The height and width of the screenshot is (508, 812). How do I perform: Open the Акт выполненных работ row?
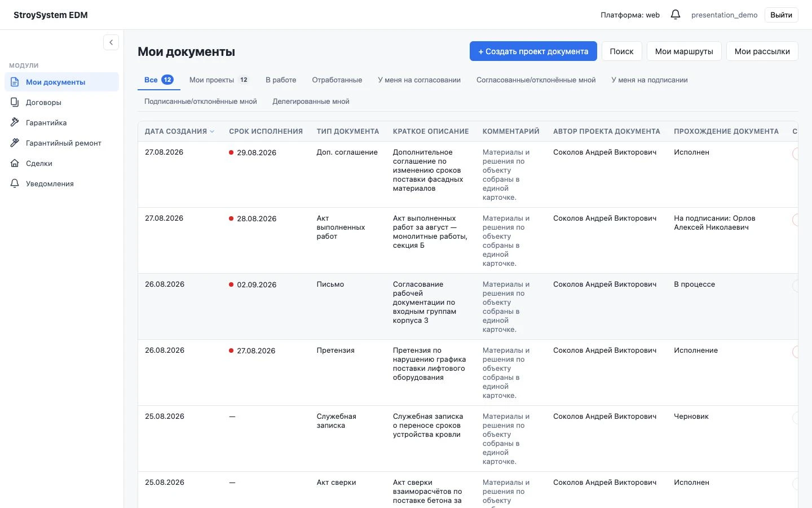468,240
